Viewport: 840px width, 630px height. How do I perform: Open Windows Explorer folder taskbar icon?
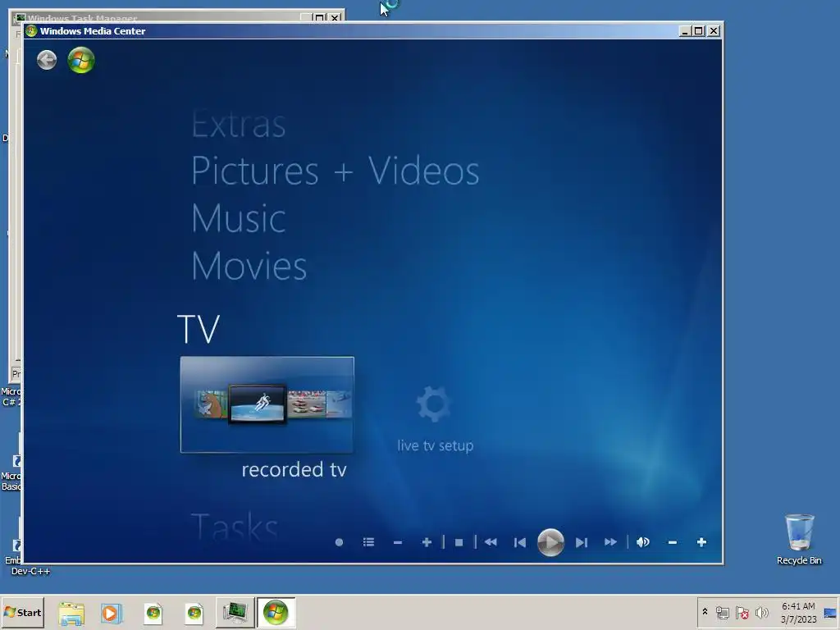coord(71,613)
